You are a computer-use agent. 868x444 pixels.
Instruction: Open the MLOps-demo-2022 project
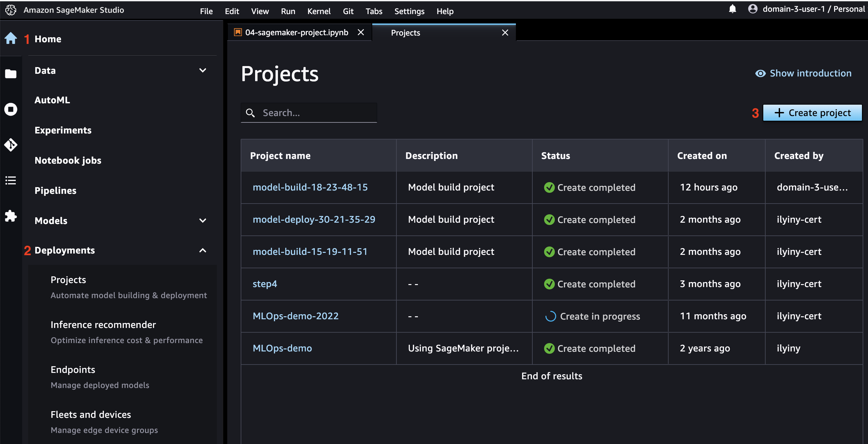pos(295,316)
